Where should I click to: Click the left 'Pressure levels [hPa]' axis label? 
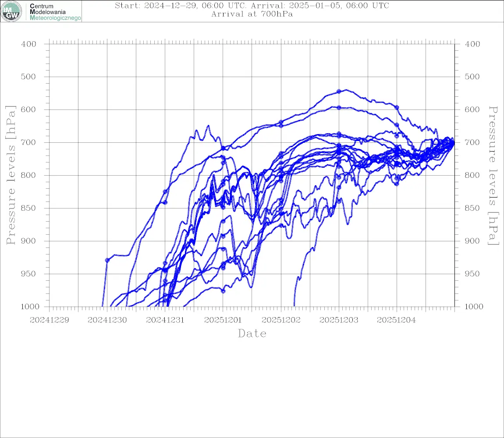tap(11, 175)
